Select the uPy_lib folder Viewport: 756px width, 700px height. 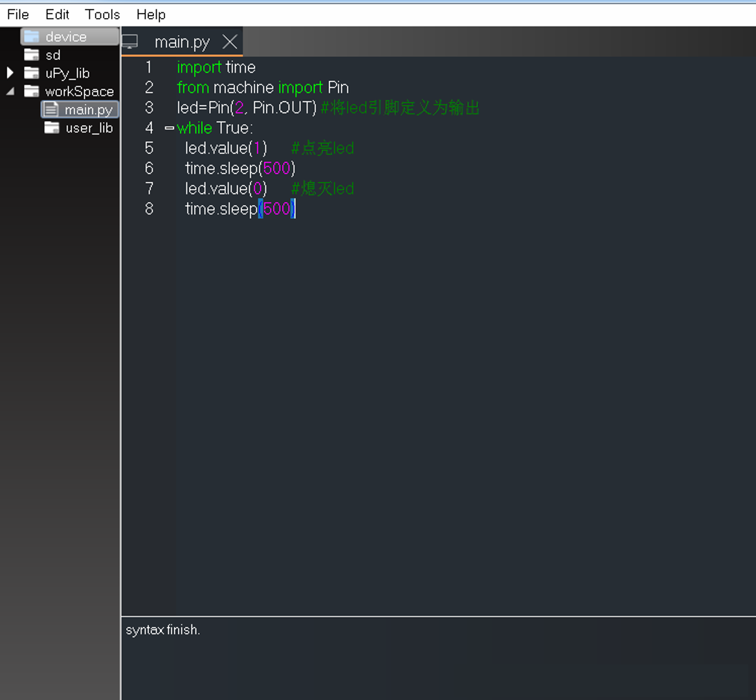coord(67,73)
